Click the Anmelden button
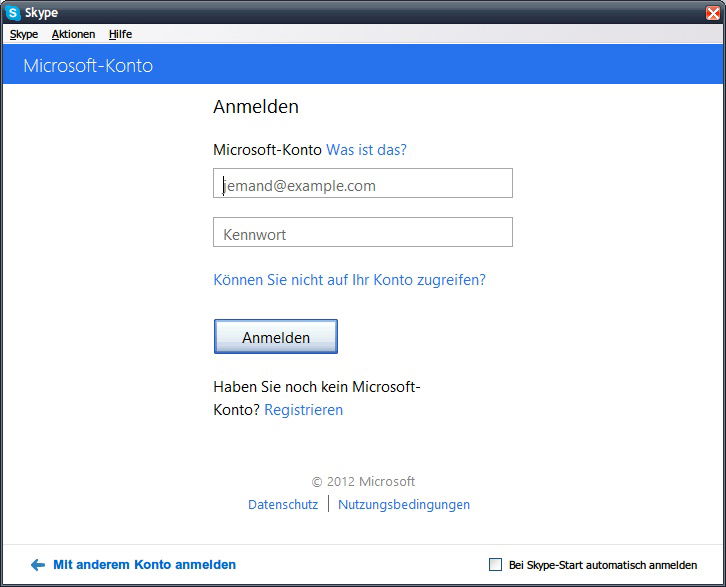Image resolution: width=726 pixels, height=587 pixels. click(x=276, y=337)
